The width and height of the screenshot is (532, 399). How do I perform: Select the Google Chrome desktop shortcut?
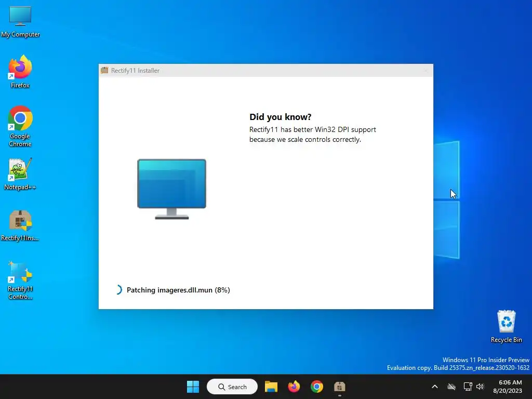pos(20,126)
